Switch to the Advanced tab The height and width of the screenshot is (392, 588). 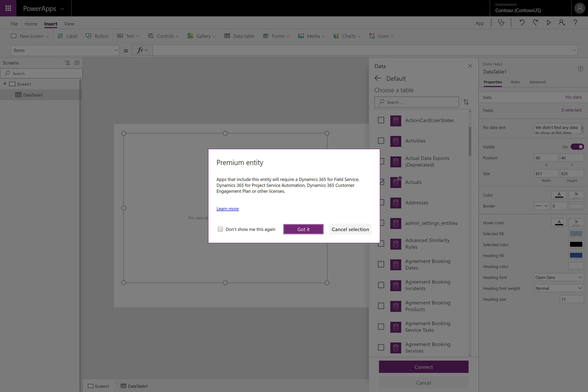point(537,82)
